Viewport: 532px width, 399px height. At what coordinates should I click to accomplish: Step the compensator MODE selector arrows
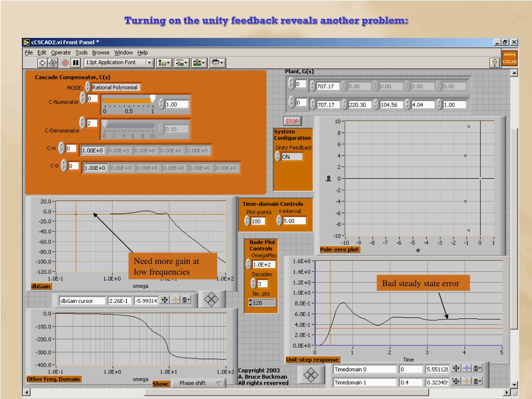tap(87, 87)
